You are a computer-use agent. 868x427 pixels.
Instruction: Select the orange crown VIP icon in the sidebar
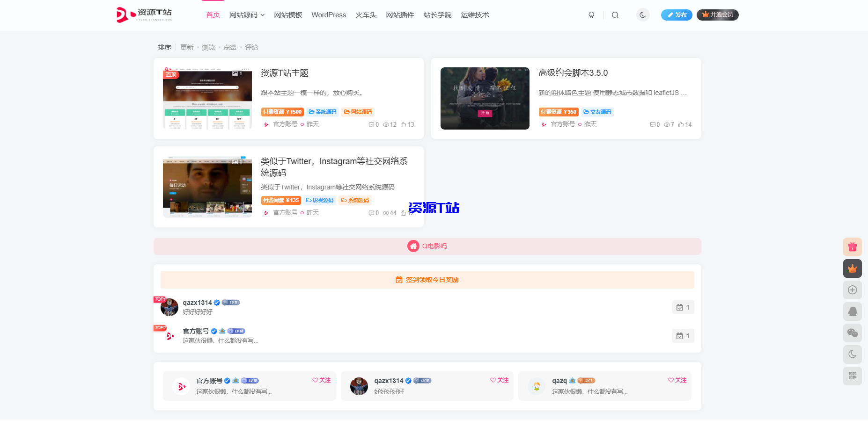853,268
